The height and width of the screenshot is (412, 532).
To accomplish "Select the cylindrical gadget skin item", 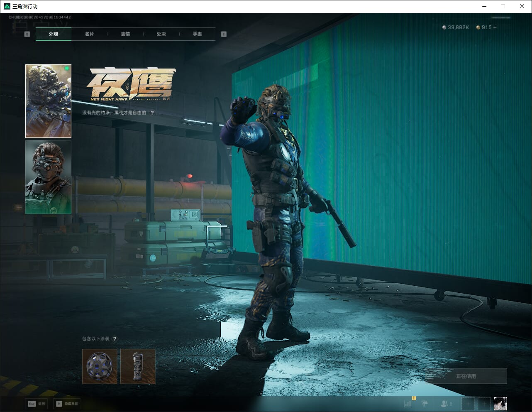I will tap(138, 366).
